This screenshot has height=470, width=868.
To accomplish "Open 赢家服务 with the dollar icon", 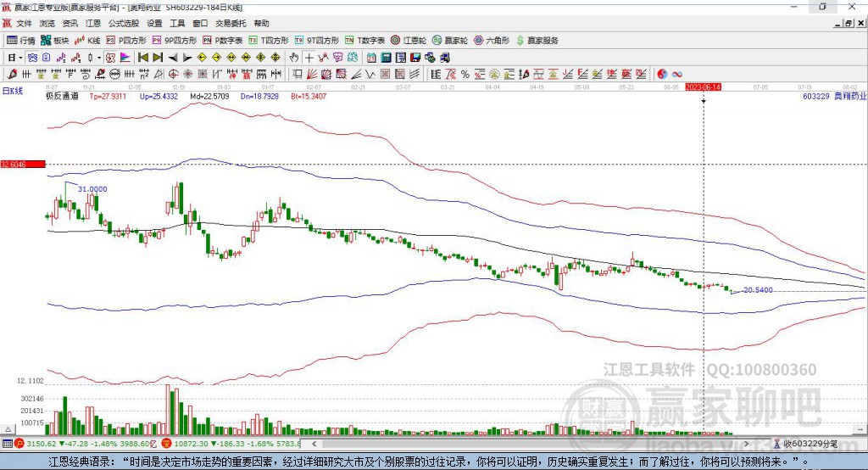I will pos(537,41).
